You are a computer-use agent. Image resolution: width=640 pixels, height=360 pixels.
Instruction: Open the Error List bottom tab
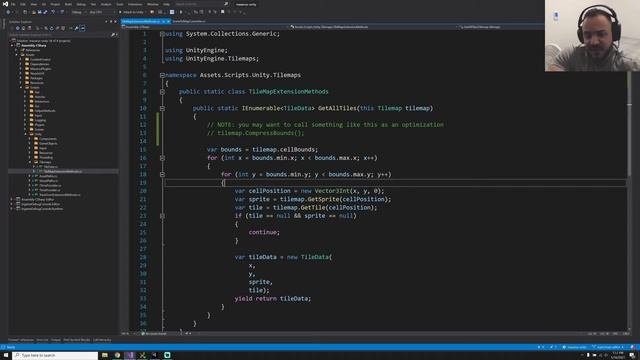42,340
